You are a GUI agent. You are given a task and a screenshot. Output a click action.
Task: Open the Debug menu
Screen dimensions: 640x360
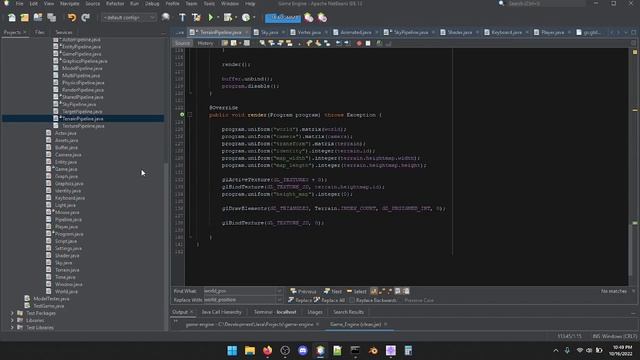click(x=152, y=3)
